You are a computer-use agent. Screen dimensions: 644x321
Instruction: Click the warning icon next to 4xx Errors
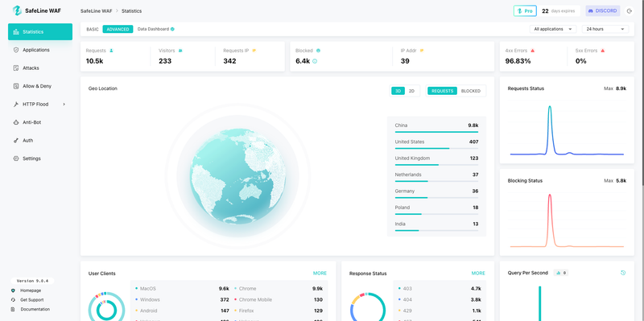pyautogui.click(x=532, y=51)
